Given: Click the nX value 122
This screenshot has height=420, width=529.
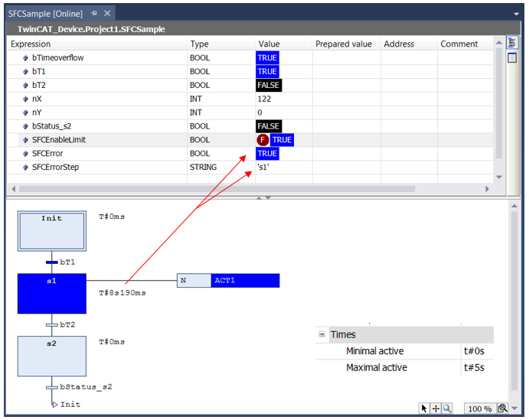Looking at the screenshot, I should 264,99.
